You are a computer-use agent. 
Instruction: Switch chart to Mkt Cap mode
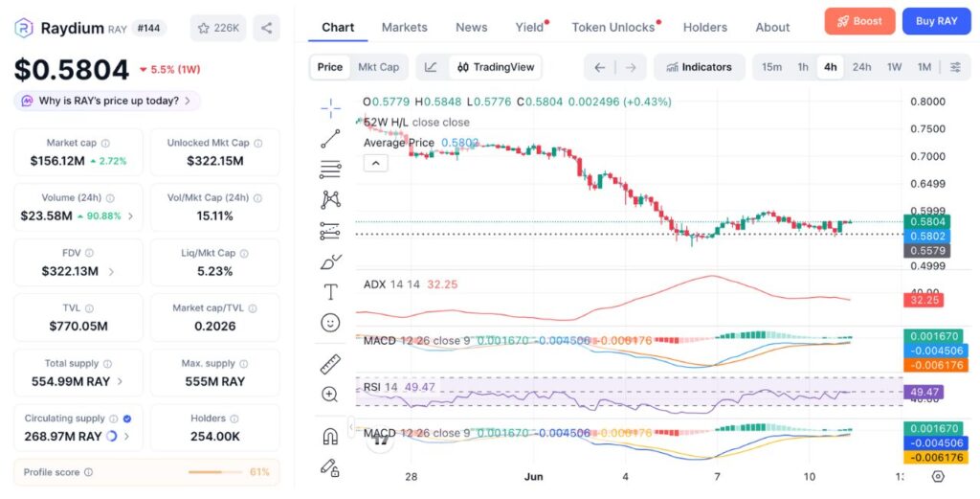pyautogui.click(x=378, y=68)
